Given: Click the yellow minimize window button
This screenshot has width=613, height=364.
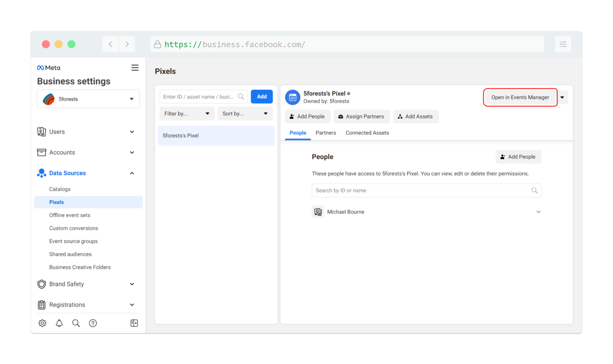Looking at the screenshot, I should click(59, 44).
